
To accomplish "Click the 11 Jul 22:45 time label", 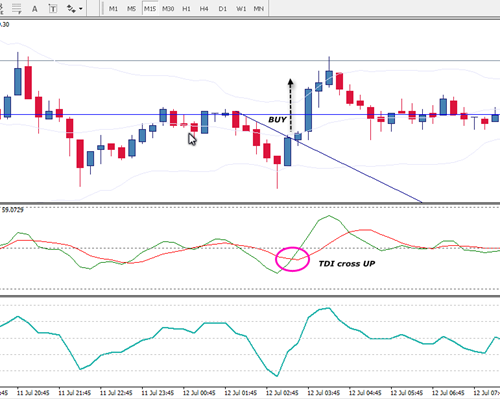I will point(116,393).
